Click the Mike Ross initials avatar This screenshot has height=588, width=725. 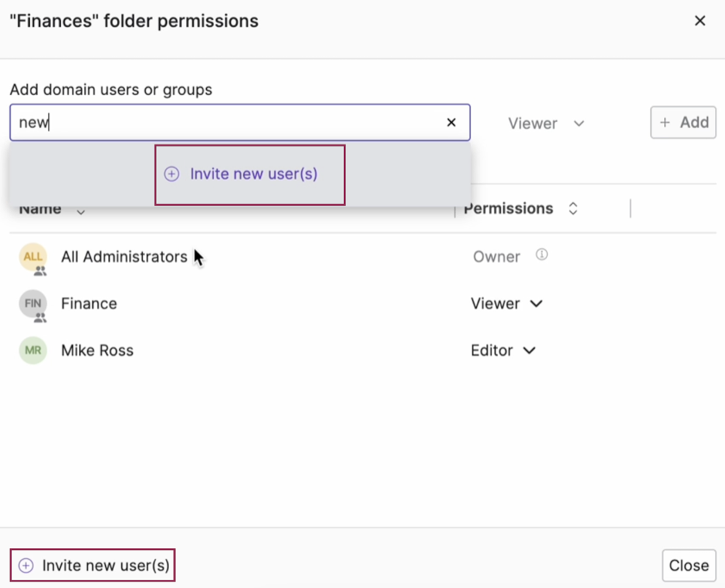33,351
